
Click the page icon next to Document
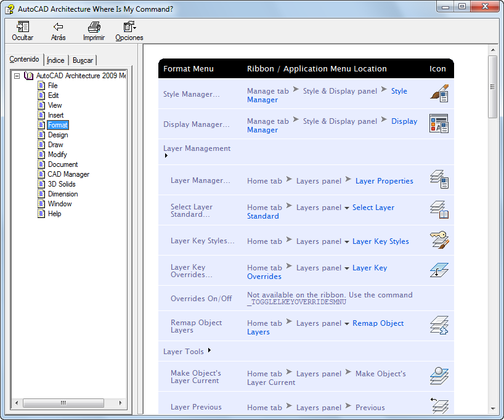41,164
